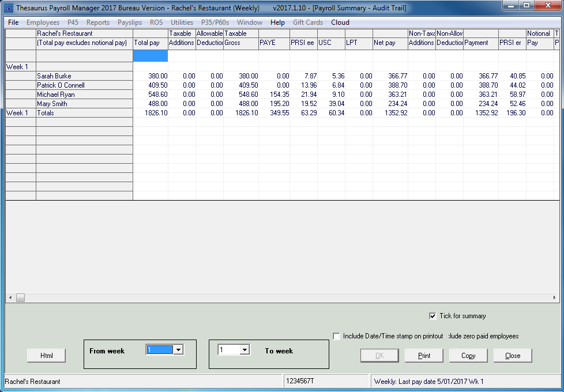Viewport: 564px width, 392px height.
Task: Click the Print button
Action: (424, 356)
